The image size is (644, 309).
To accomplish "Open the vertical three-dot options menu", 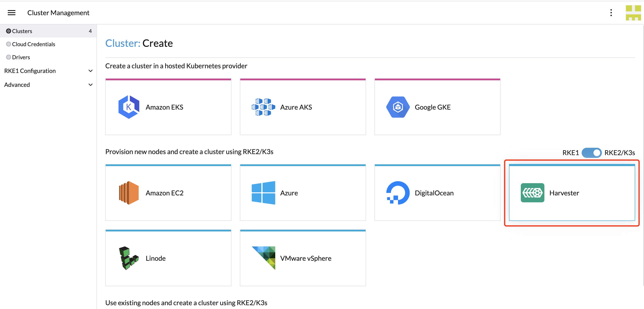I will point(611,13).
